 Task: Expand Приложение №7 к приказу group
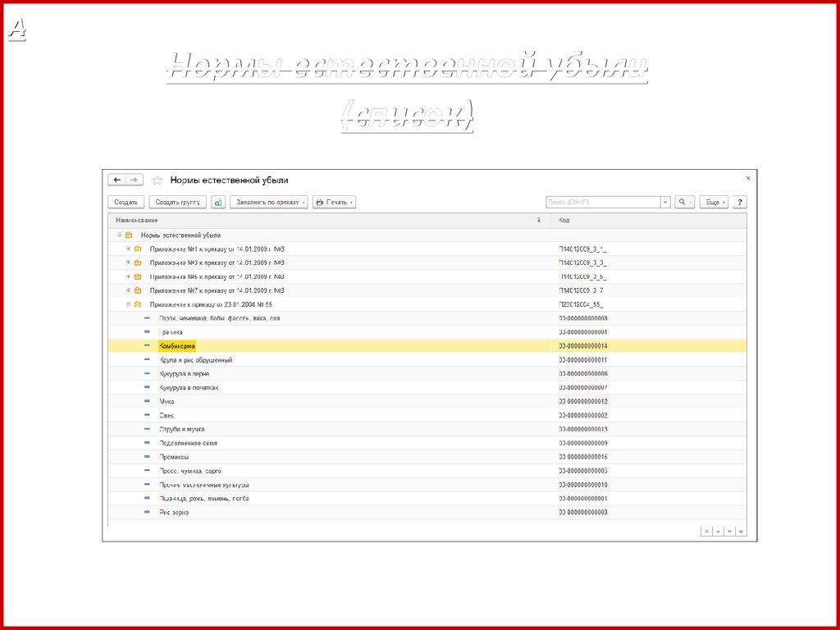[x=128, y=290]
